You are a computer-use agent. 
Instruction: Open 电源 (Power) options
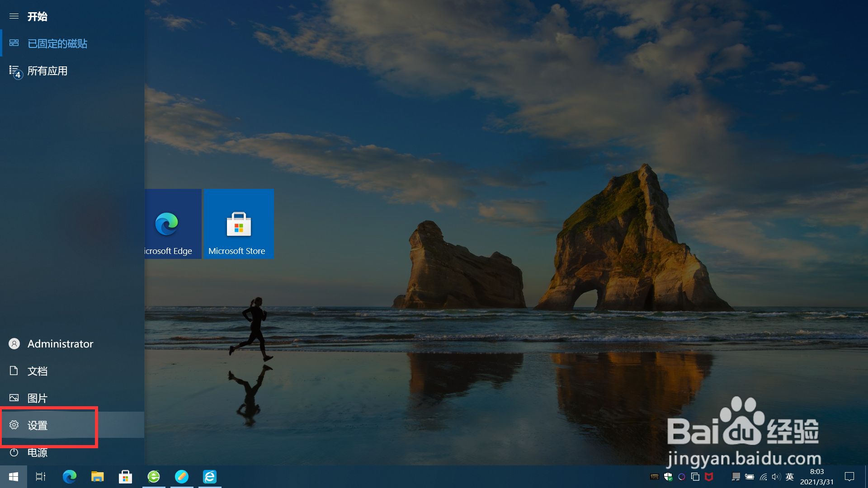[x=38, y=452]
